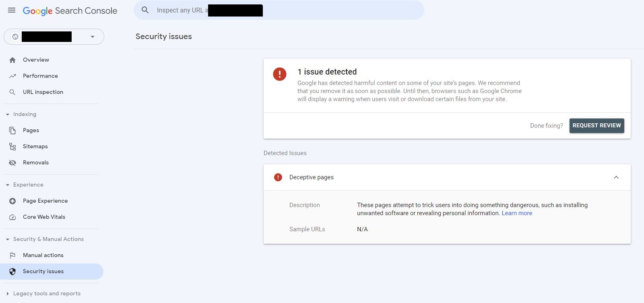644x303 pixels.
Task: Click the Core Web Vitals gauge icon
Action: click(12, 217)
